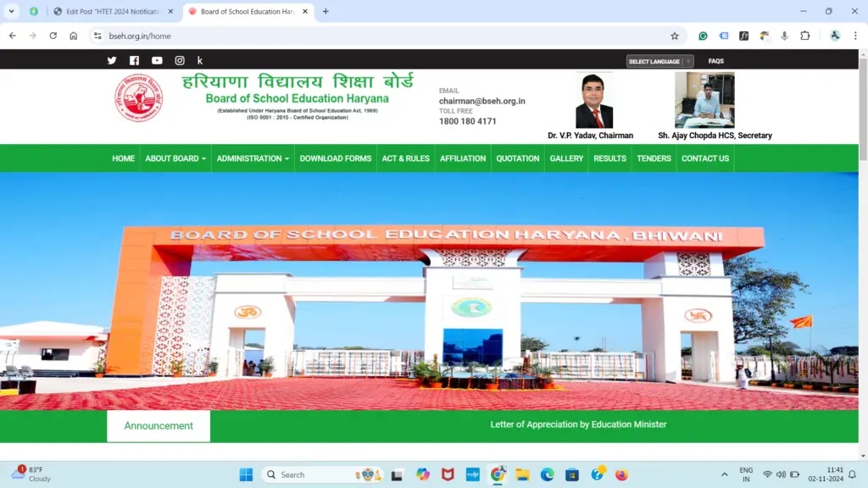Image resolution: width=868 pixels, height=488 pixels.
Task: Open the Results page
Action: coord(610,158)
